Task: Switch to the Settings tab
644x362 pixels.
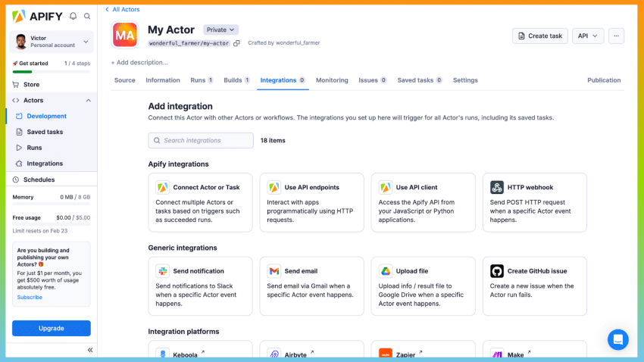Action: coord(465,80)
